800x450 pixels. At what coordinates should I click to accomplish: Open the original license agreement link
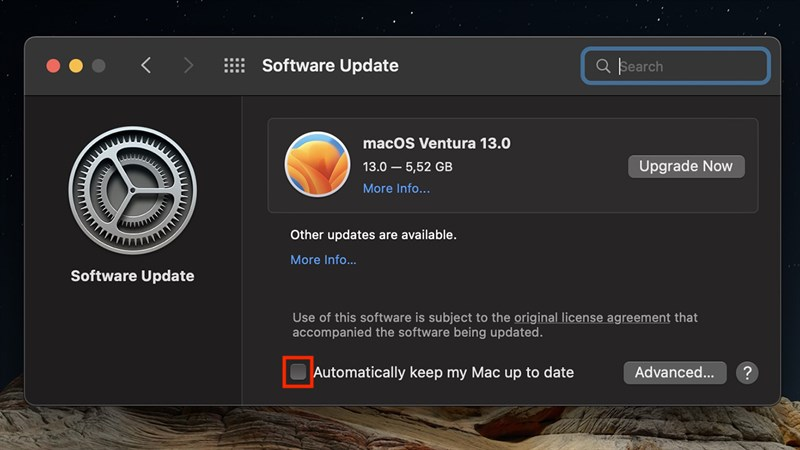[592, 317]
